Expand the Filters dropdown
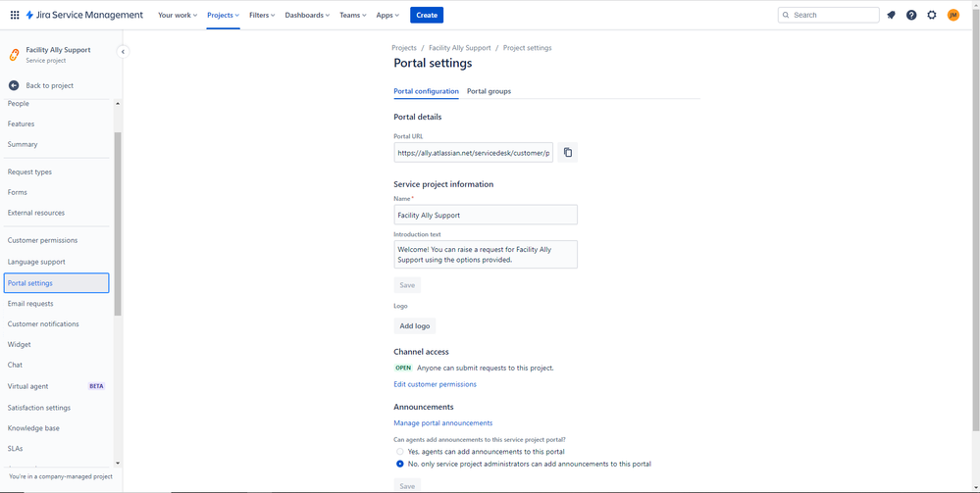The height and width of the screenshot is (493, 980). pyautogui.click(x=262, y=15)
